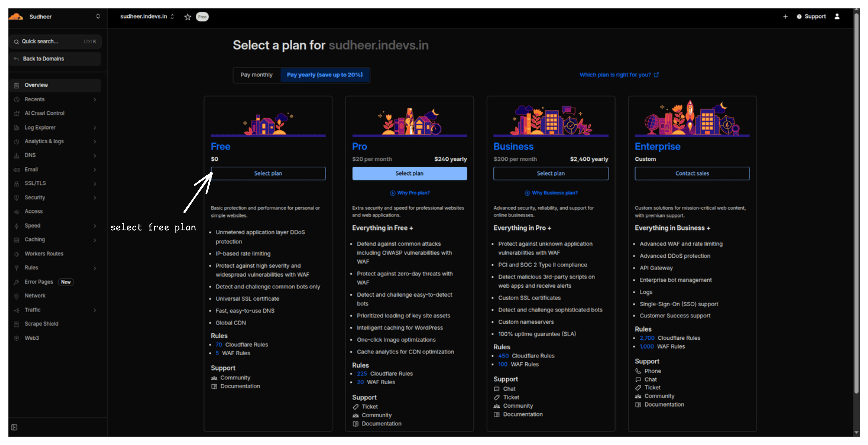The width and height of the screenshot is (868, 445).
Task: Click the Scrape Shield icon
Action: 17,324
